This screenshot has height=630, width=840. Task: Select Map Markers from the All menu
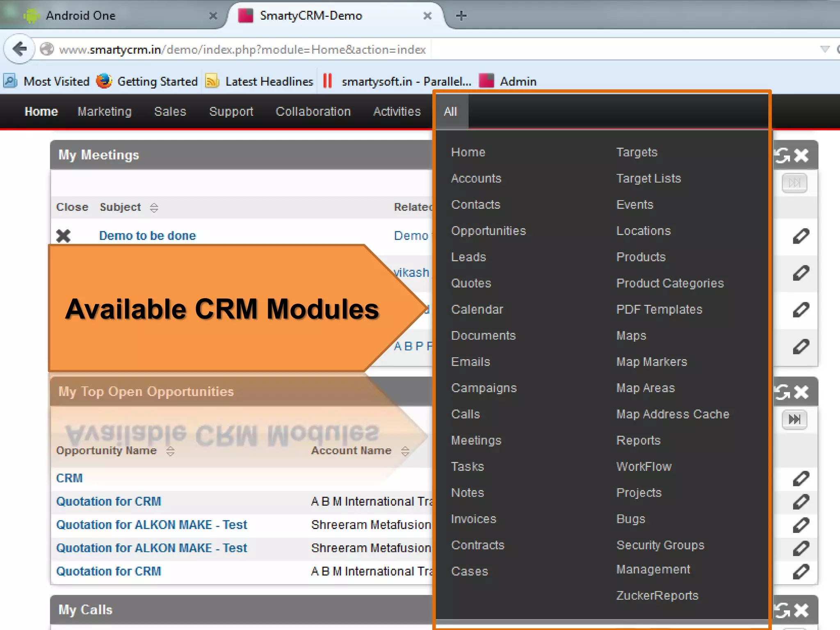pos(652,362)
